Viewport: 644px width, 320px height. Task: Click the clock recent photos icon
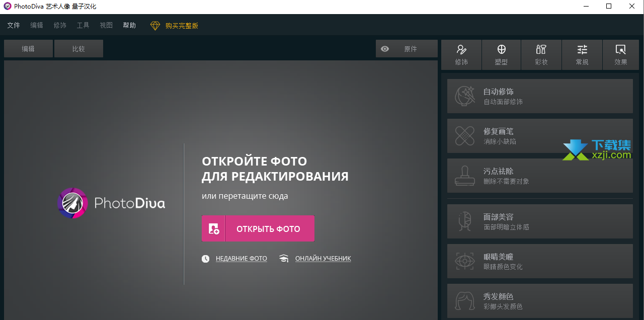pos(205,259)
